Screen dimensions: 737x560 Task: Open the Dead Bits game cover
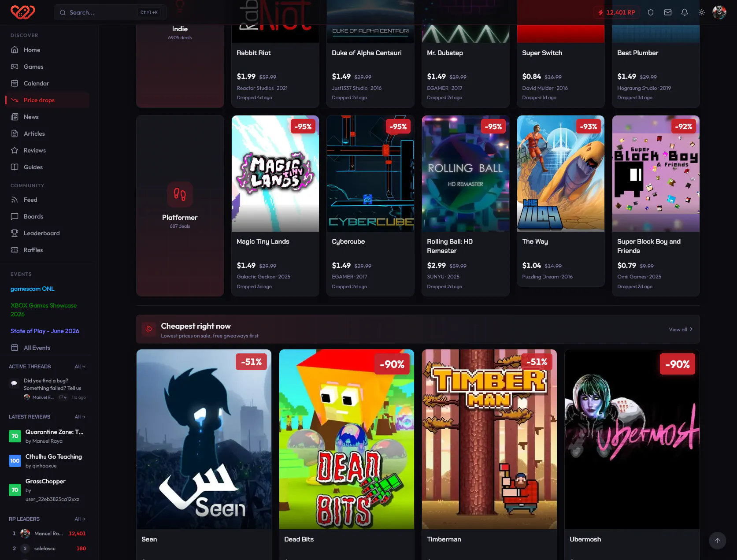pyautogui.click(x=347, y=439)
